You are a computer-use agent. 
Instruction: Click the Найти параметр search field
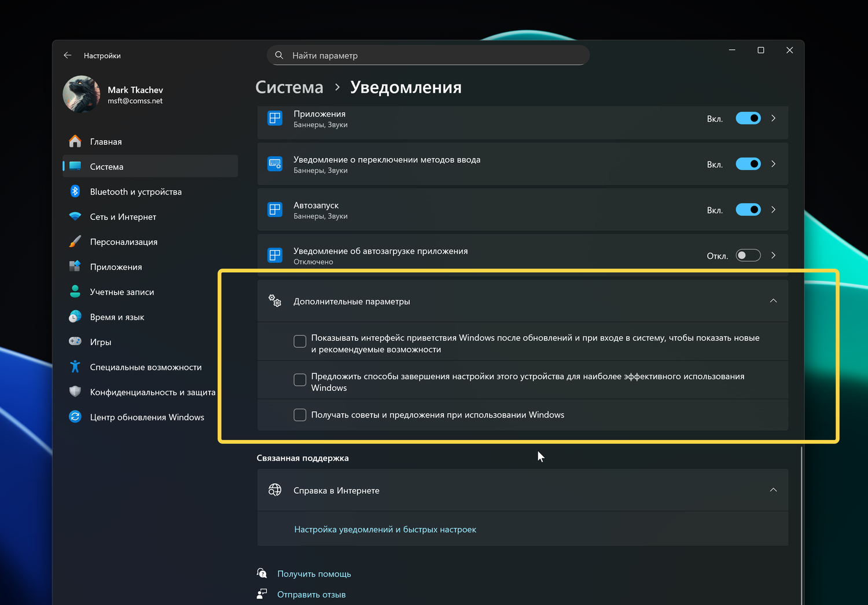tap(428, 56)
